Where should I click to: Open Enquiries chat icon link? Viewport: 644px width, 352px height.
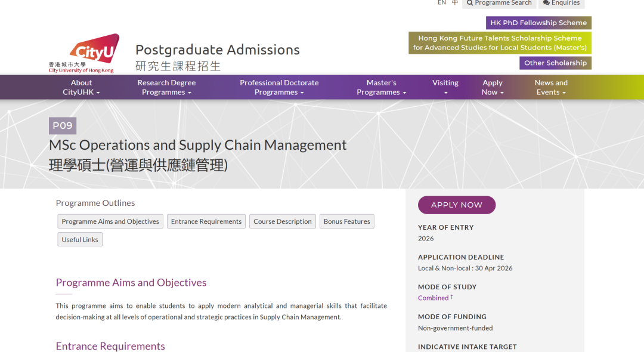[561, 3]
